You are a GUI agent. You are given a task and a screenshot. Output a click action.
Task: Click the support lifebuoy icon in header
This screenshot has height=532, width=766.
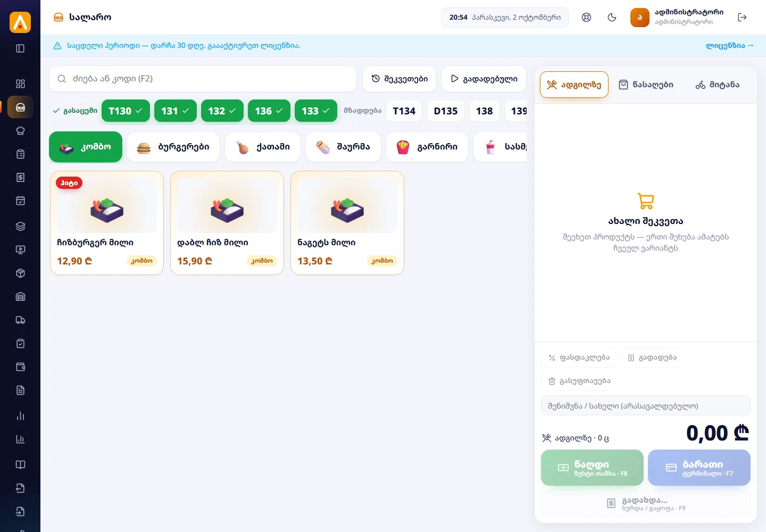point(586,17)
